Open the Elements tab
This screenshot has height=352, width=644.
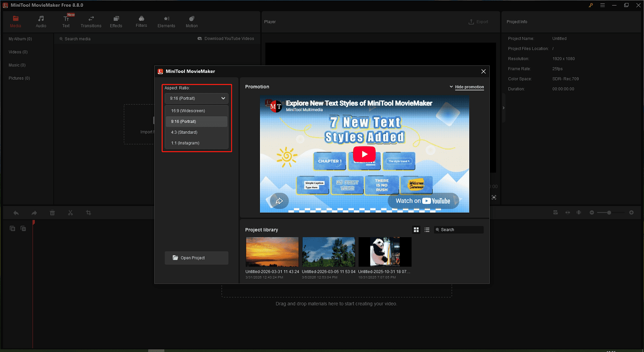pyautogui.click(x=166, y=21)
